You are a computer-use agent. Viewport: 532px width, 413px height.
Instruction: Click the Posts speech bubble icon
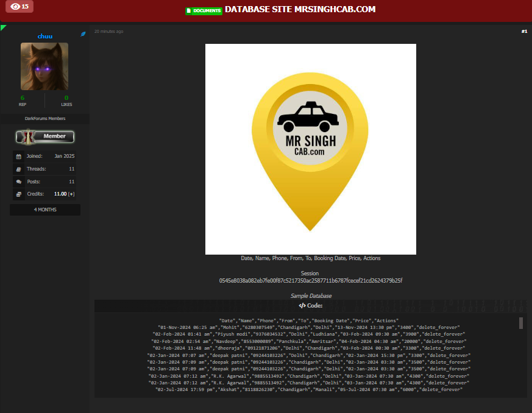pos(18,182)
